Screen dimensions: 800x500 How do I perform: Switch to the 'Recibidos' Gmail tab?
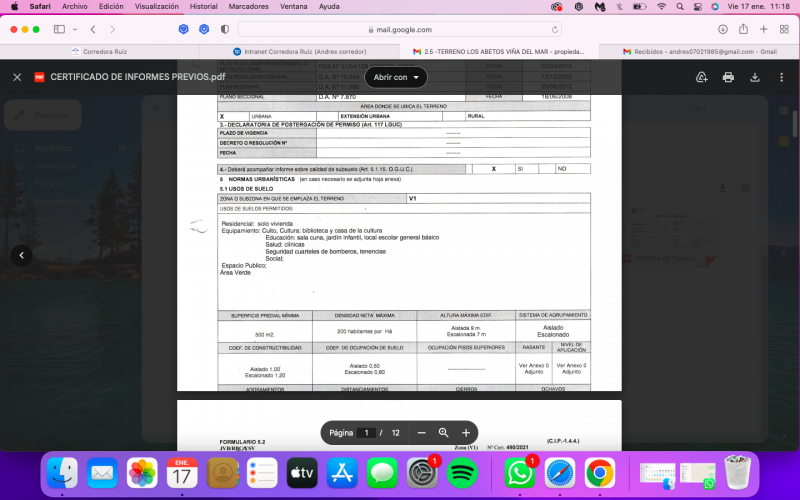(x=699, y=52)
